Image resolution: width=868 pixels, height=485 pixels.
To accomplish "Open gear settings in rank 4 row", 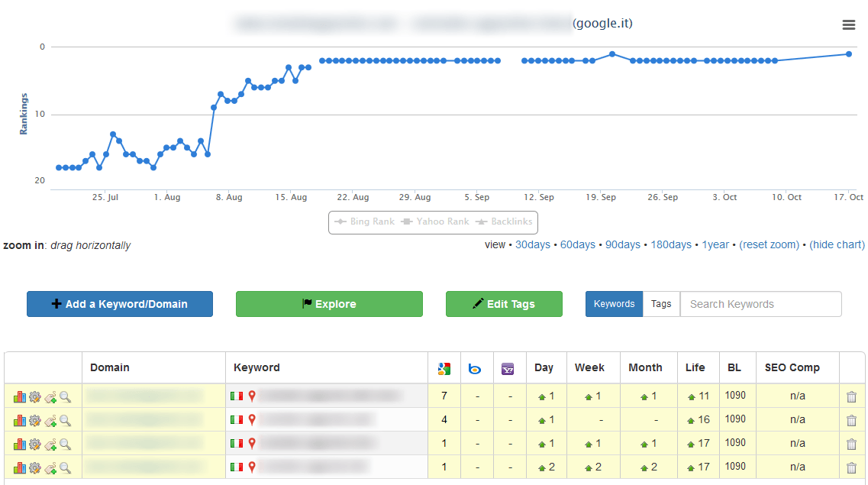I will click(35, 420).
